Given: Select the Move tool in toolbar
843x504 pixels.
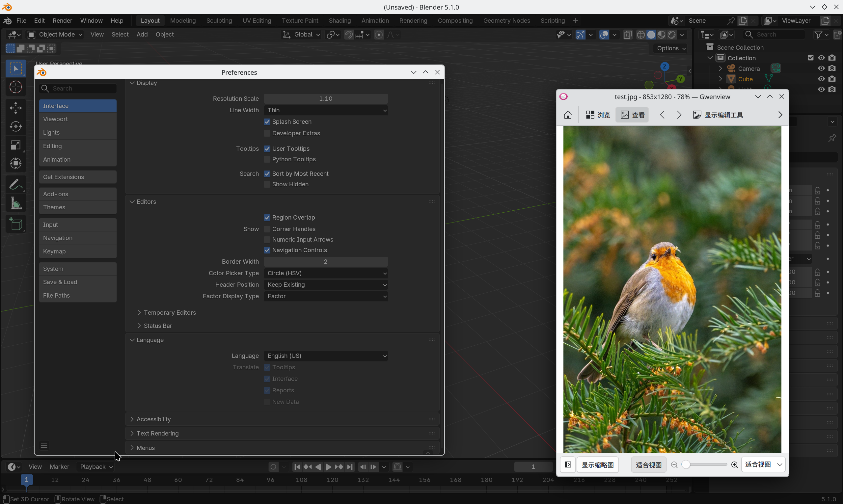Looking at the screenshot, I should coord(15,108).
